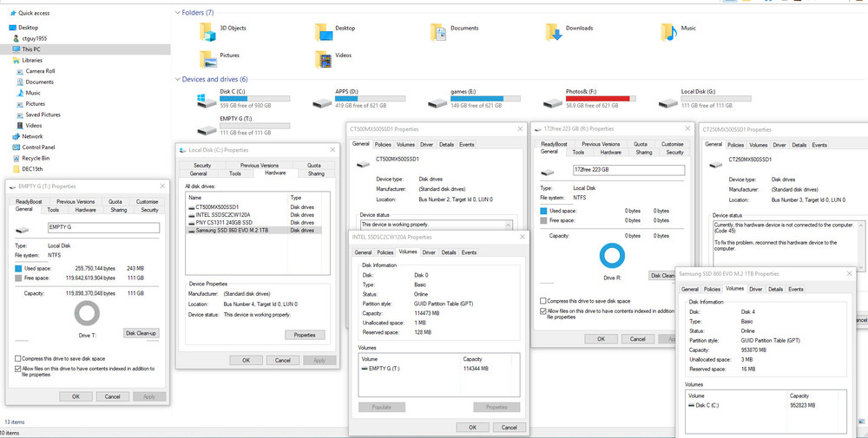Select PNY CS1311 240GB SSD row
Image resolution: width=868 pixels, height=438 pixels.
pyautogui.click(x=253, y=222)
